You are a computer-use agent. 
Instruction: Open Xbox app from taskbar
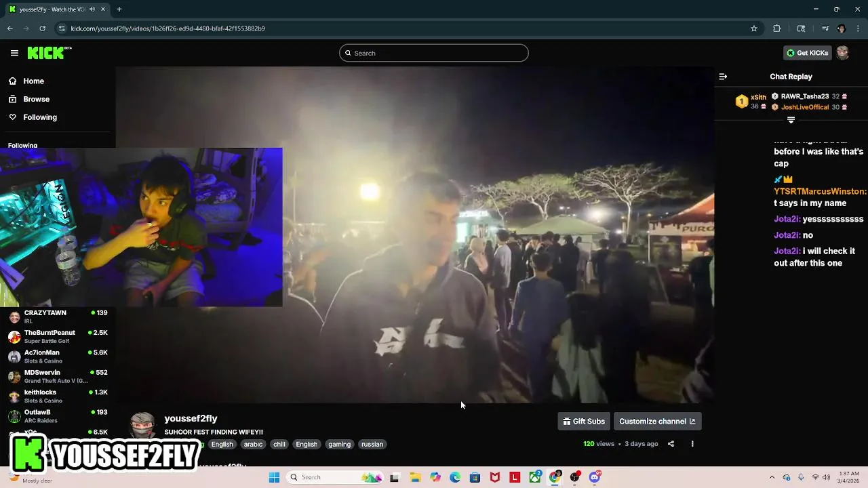coord(535,477)
